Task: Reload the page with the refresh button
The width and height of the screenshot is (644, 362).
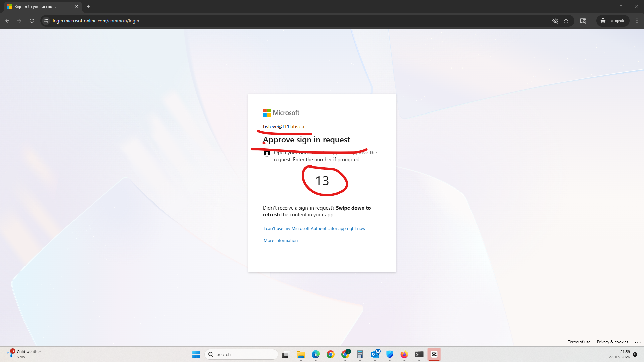Action: [32, 21]
